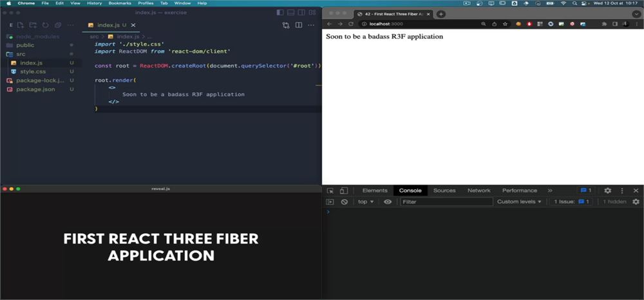Open a new Chrome tab
This screenshot has width=644, height=300.
(x=440, y=14)
